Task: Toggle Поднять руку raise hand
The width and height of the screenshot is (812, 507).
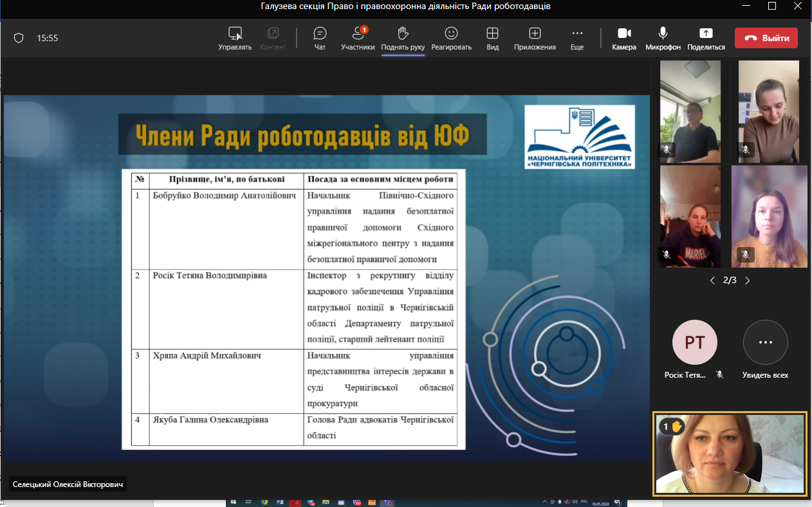Action: point(403,38)
